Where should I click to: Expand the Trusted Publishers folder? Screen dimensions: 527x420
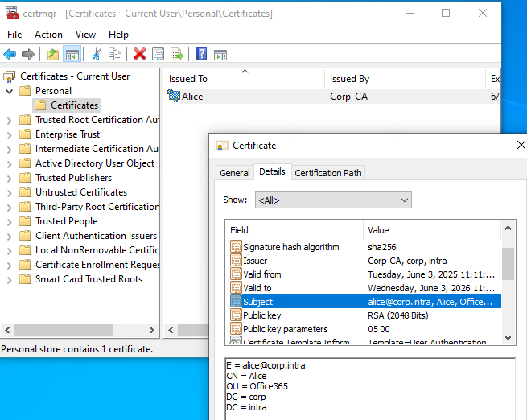[9, 178]
